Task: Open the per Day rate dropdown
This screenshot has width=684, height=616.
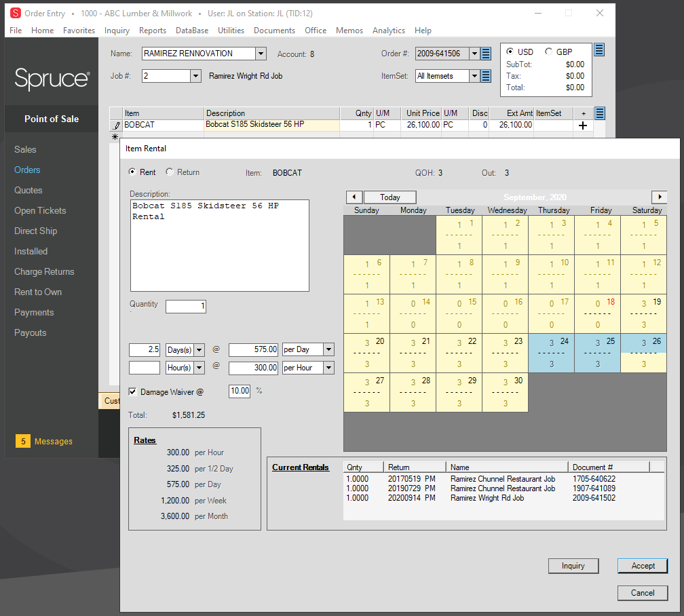Action: [329, 349]
